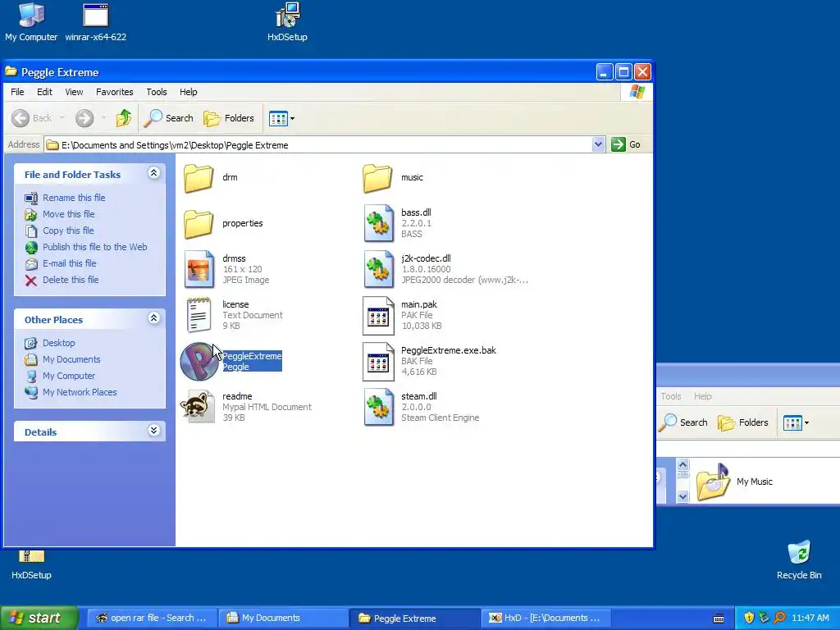The width and height of the screenshot is (840, 630).
Task: Click scroll up arrow in background window
Action: (682, 464)
